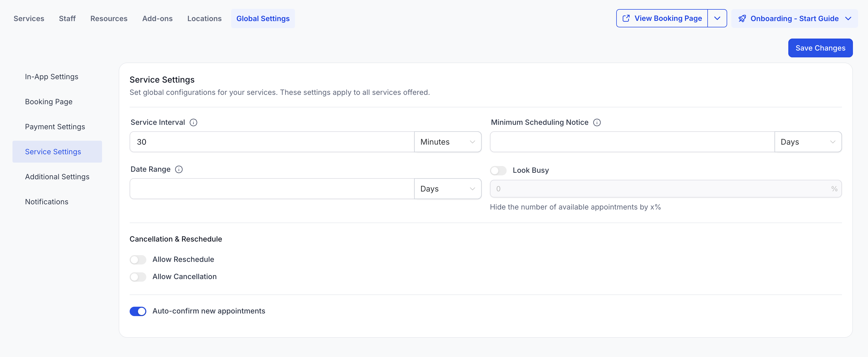868x357 pixels.
Task: Disable Auto-confirm new appointments toggle
Action: click(138, 311)
